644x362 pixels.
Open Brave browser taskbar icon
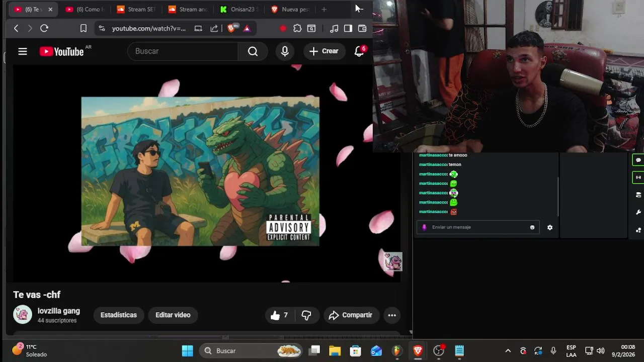click(x=418, y=350)
